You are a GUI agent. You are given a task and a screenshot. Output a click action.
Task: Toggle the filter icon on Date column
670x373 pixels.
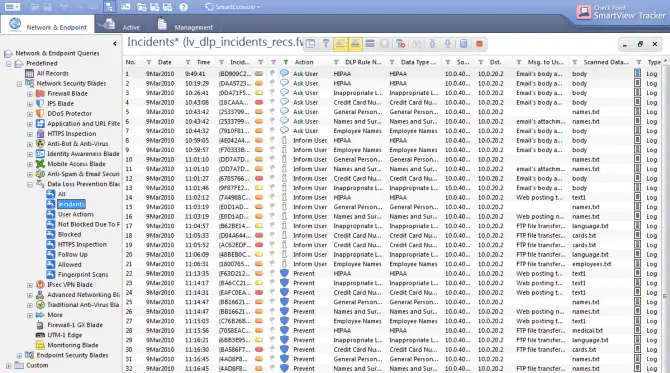(x=149, y=62)
